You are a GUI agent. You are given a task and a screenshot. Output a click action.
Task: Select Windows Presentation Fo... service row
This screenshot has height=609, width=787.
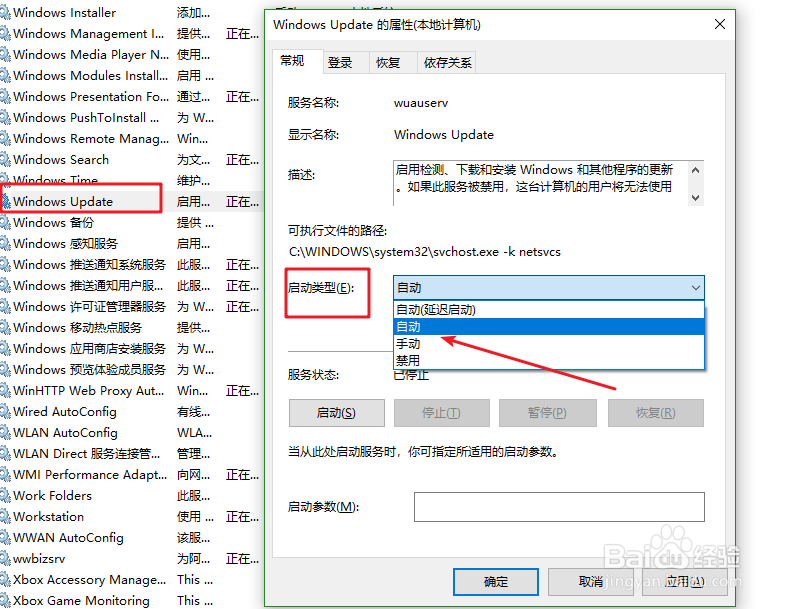click(130, 97)
